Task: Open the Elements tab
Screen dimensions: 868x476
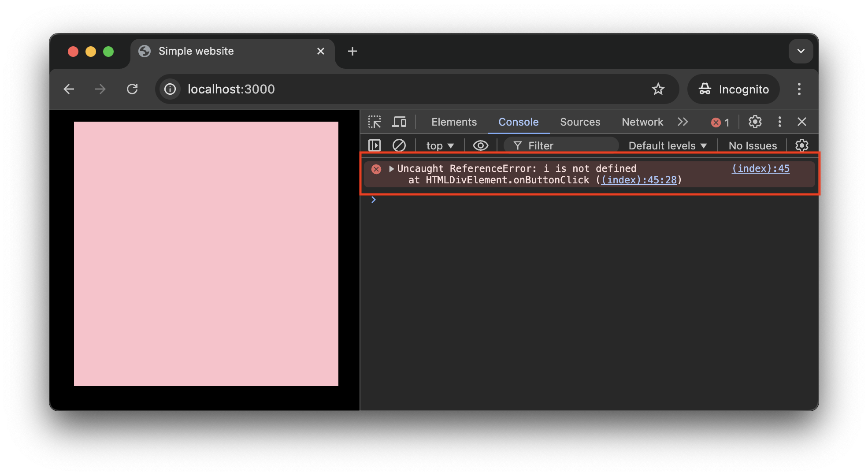Action: tap(454, 122)
